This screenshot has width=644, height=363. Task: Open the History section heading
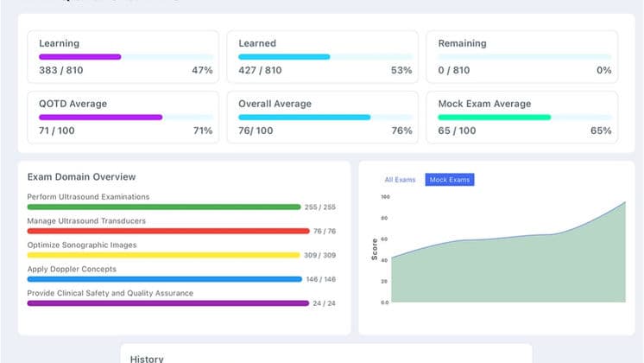(146, 358)
